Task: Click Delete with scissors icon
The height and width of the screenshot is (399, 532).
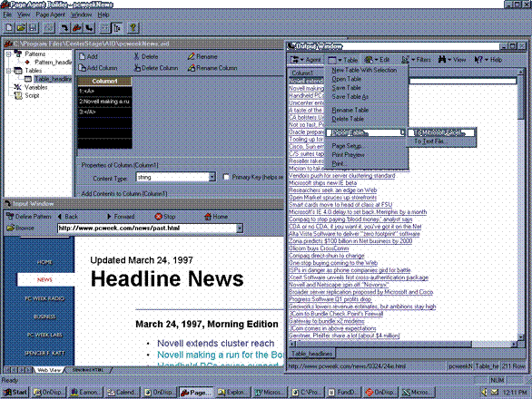Action: tap(146, 56)
